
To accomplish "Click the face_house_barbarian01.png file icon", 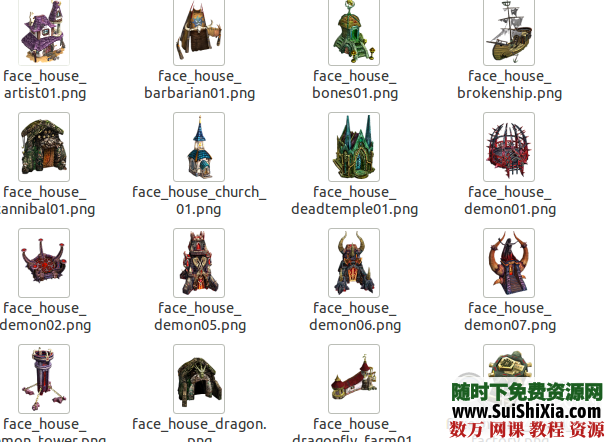I will point(199,31).
